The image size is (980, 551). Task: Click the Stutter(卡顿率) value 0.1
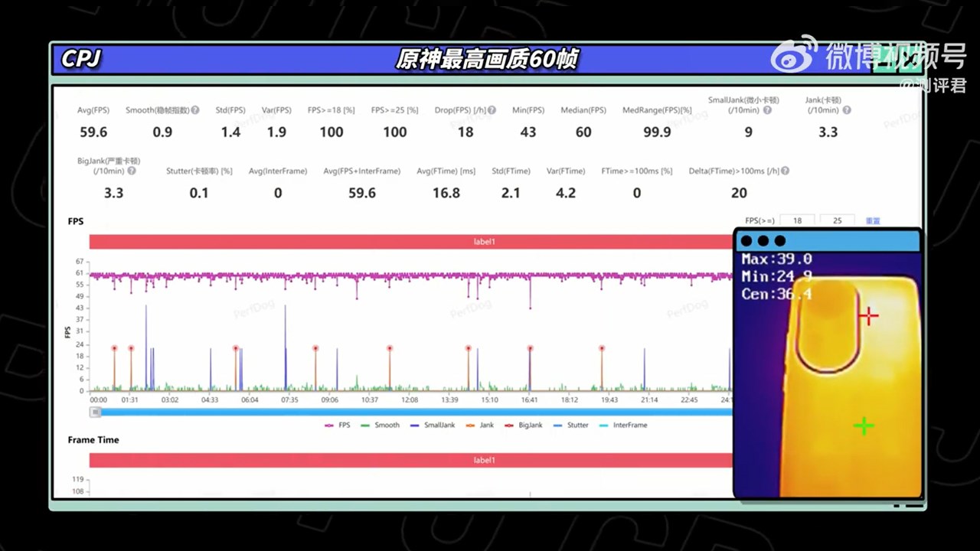coord(199,193)
